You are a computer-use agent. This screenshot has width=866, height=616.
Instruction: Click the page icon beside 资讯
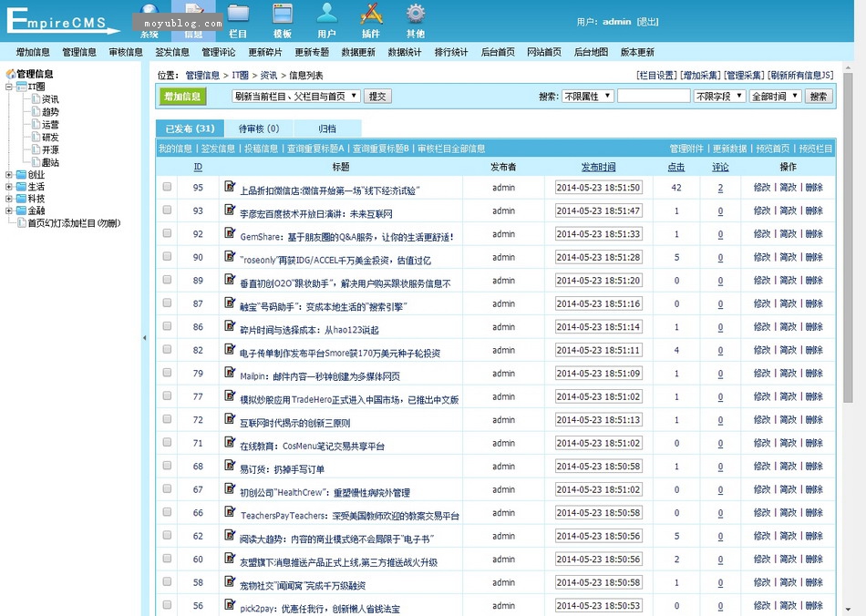36,98
